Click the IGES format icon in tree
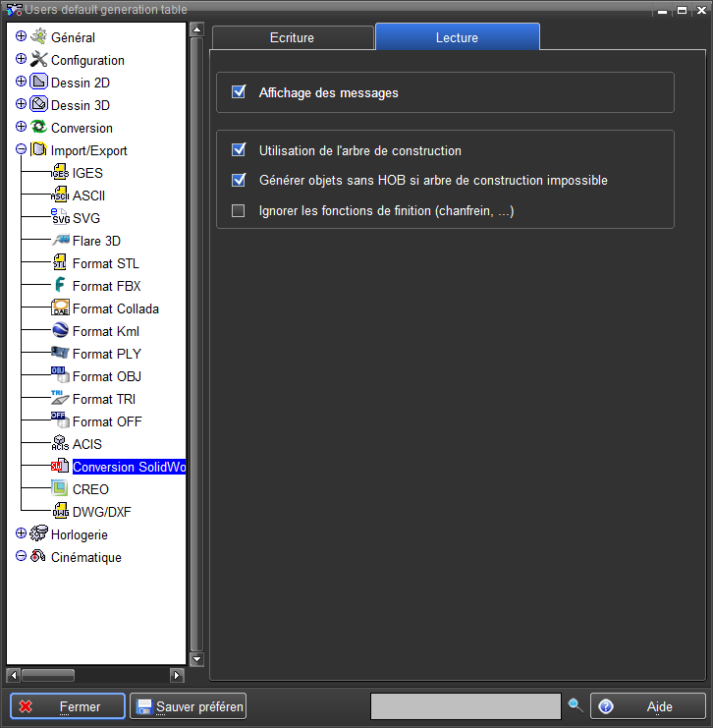This screenshot has width=713, height=728. 60,173
